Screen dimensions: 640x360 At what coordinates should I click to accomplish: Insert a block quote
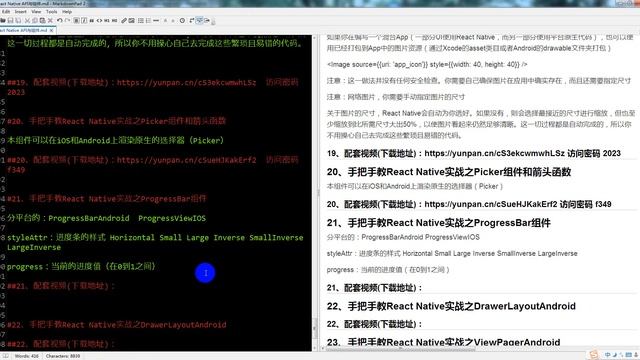(92, 20)
